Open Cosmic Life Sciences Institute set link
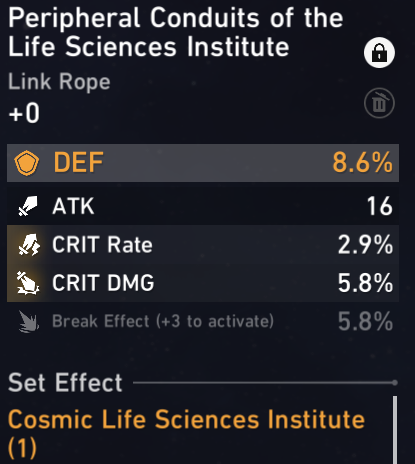 pos(186,433)
